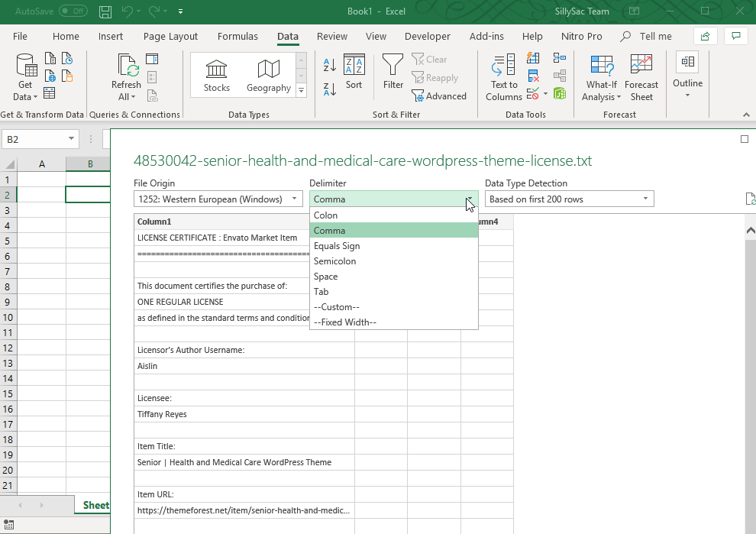Choose --Custom-- delimiter option
This screenshot has height=534, width=756.
[393, 307]
